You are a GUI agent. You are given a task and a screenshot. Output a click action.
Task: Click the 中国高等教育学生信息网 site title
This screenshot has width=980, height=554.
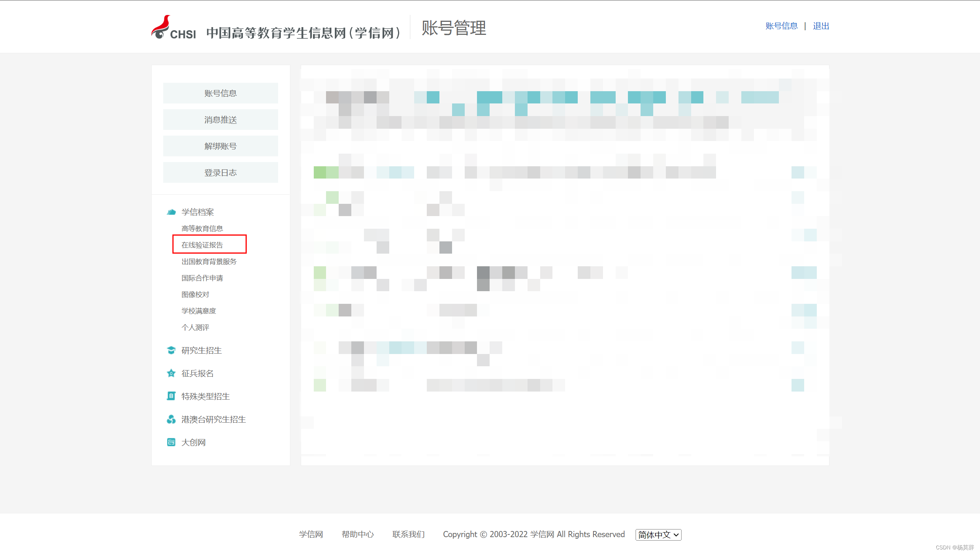(x=303, y=33)
